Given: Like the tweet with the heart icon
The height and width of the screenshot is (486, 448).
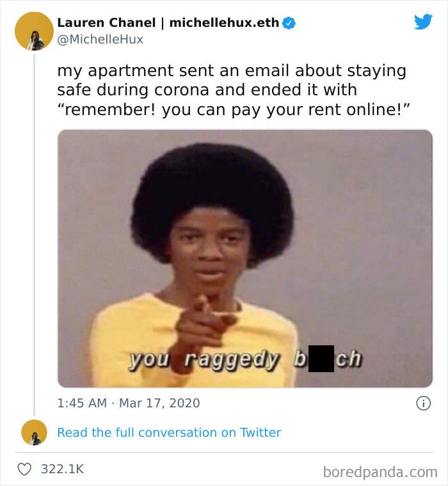Looking at the screenshot, I should click(x=24, y=469).
